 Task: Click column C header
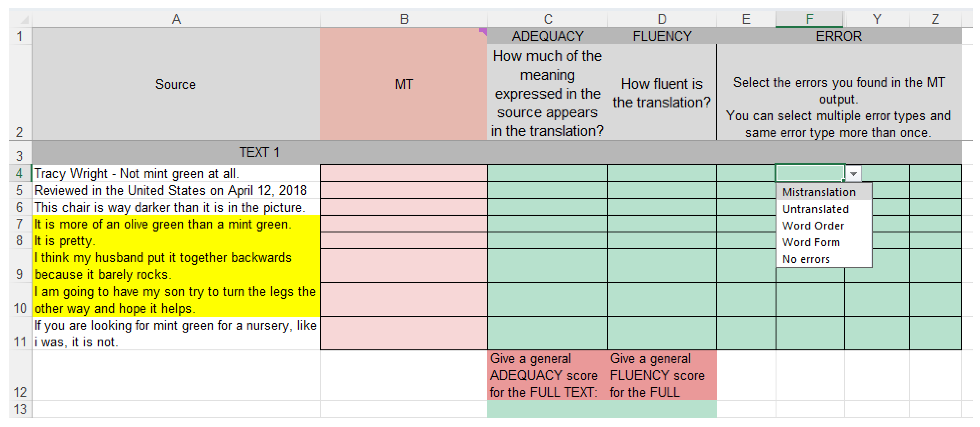[x=547, y=19]
